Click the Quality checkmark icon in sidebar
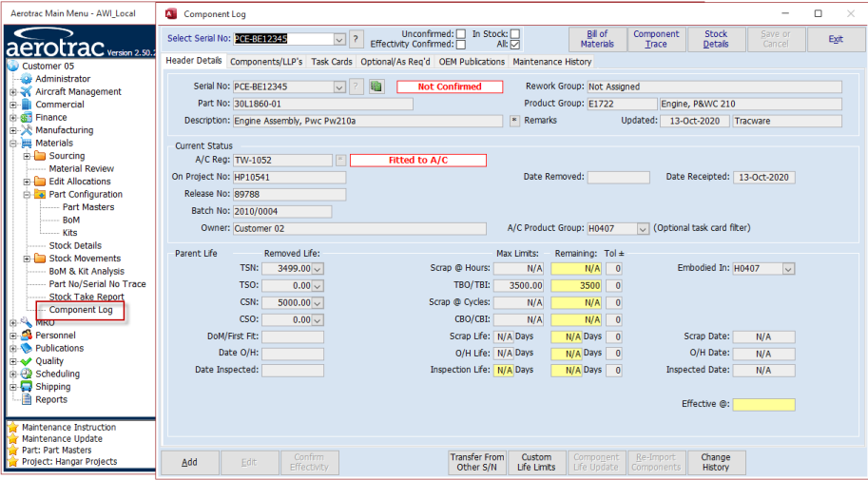Image resolution: width=868 pixels, height=480 pixels. [x=26, y=361]
